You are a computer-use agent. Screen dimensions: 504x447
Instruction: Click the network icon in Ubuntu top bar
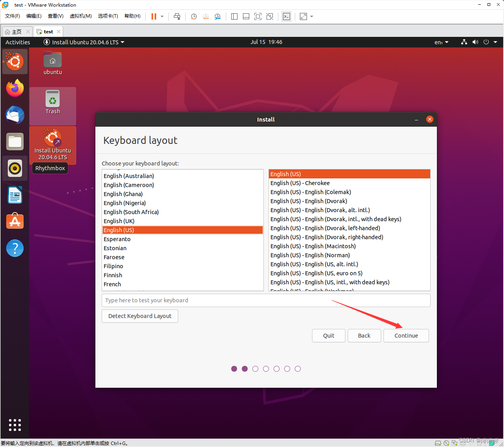coord(464,42)
